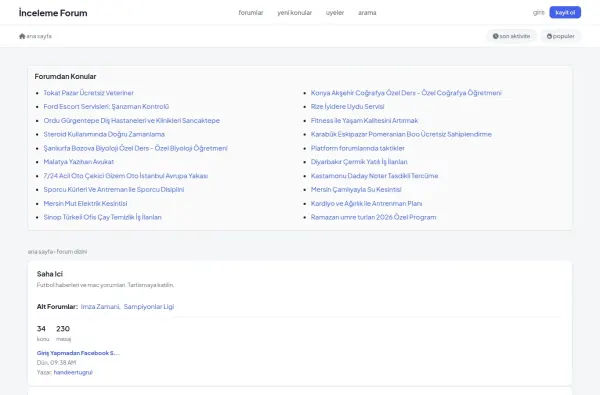This screenshot has width=600, height=395.
Task: Open Steroid Kullanımında Doğru Zamanlama topic
Action: (x=104, y=134)
